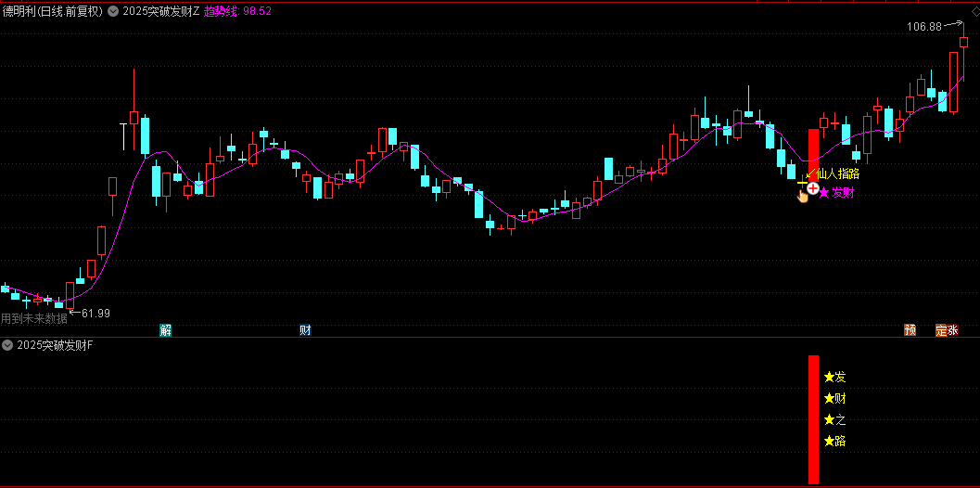Select the ★发财 signal label
This screenshot has height=488, width=980.
click(836, 193)
